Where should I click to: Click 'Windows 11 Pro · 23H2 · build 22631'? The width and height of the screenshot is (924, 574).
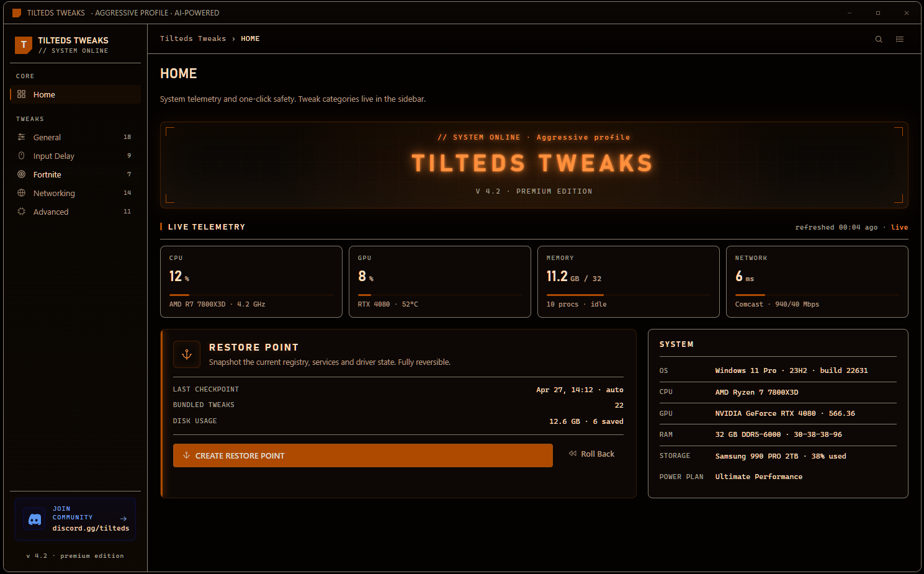pyautogui.click(x=791, y=370)
